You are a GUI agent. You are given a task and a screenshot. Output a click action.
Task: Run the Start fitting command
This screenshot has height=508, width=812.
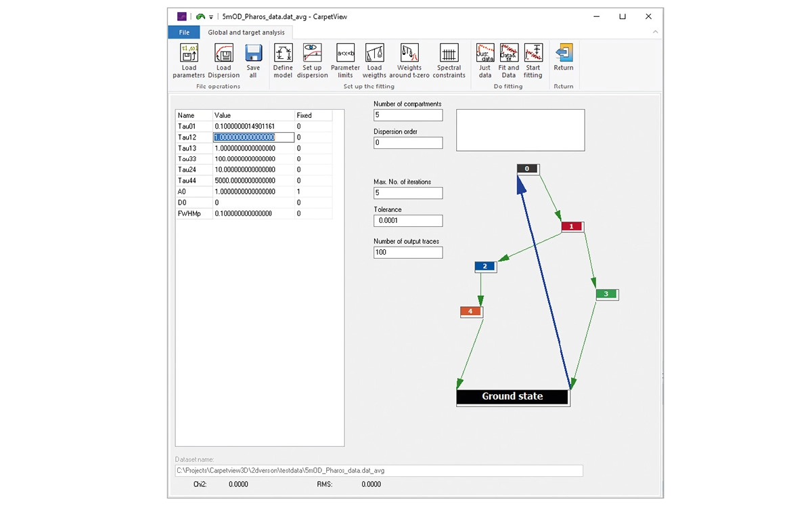(533, 54)
